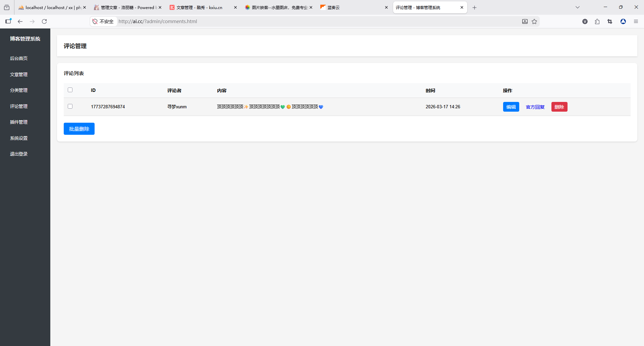This screenshot has height=346, width=644.
Task: Click the 不安全 security shield icon
Action: point(95,21)
